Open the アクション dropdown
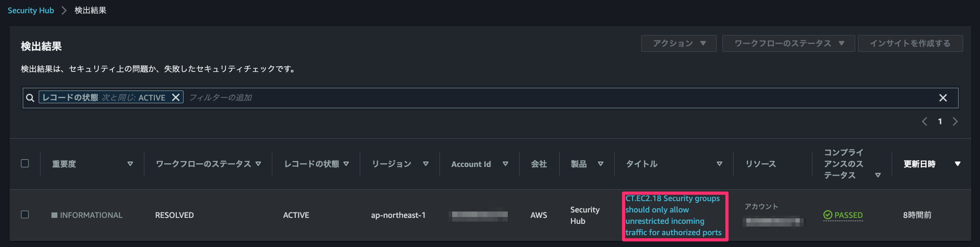 click(679, 43)
